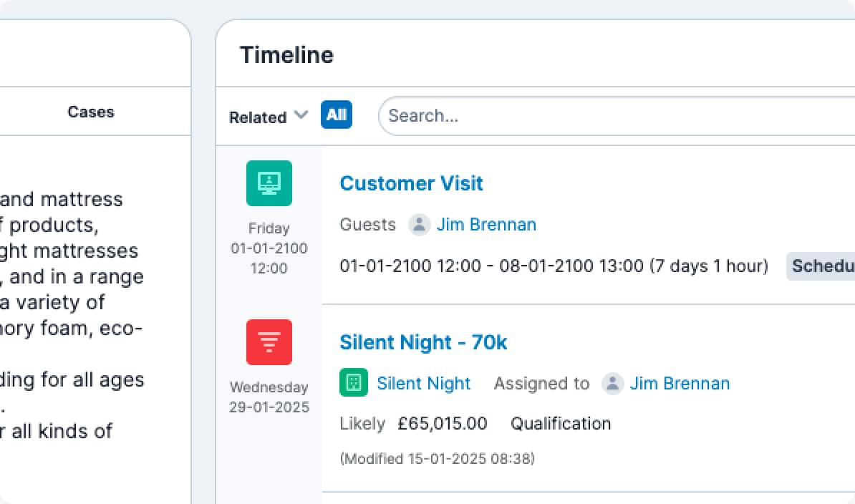
Task: Click the timeline Search field
Action: pos(616,116)
